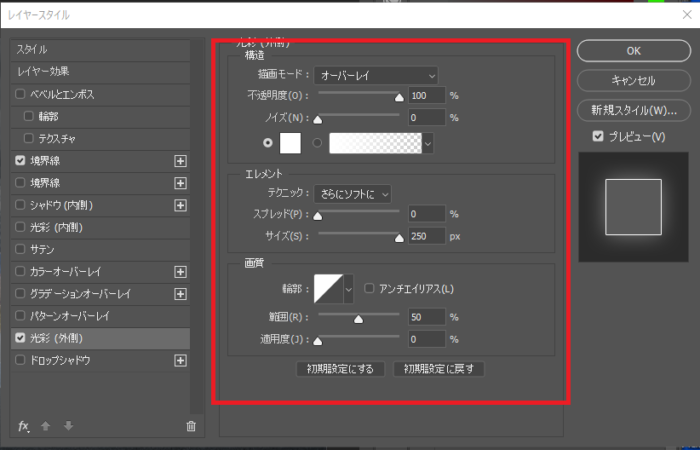
Task: Click white glow color swatch
Action: [x=290, y=143]
